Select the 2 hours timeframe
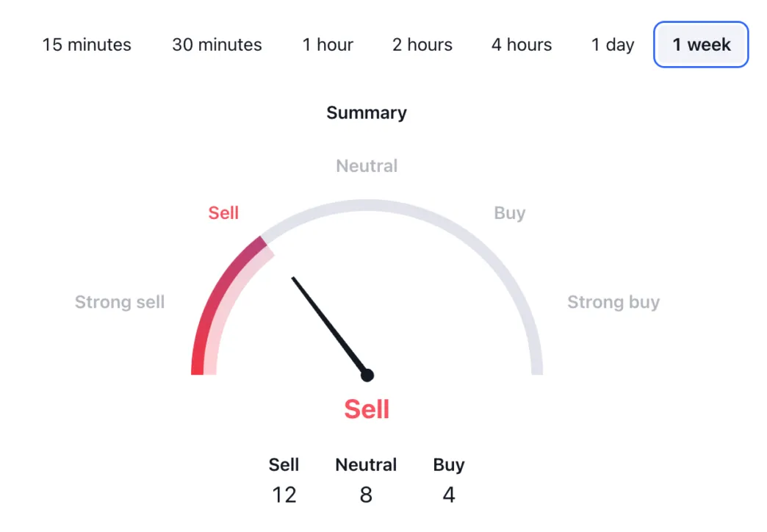 pyautogui.click(x=422, y=45)
